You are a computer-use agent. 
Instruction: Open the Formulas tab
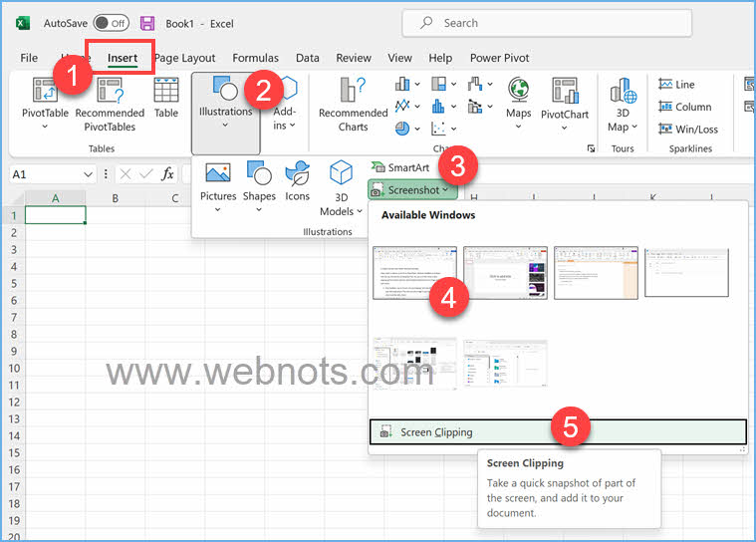[x=256, y=58]
